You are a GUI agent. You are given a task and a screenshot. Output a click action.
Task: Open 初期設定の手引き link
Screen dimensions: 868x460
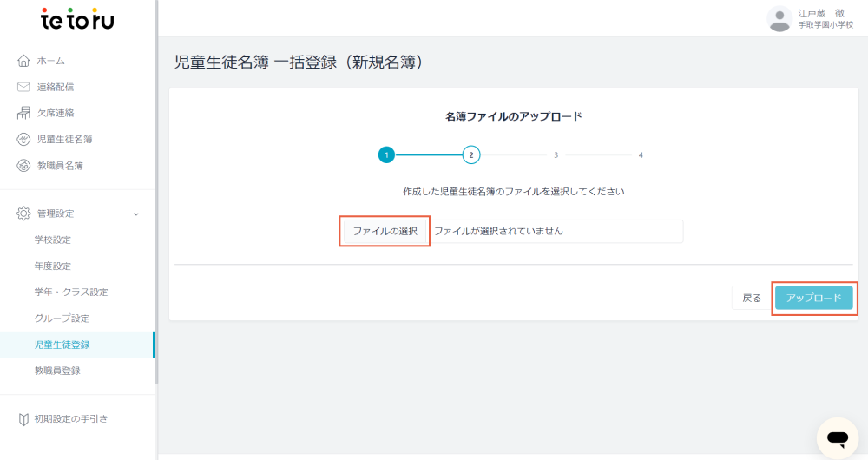pyautogui.click(x=71, y=419)
